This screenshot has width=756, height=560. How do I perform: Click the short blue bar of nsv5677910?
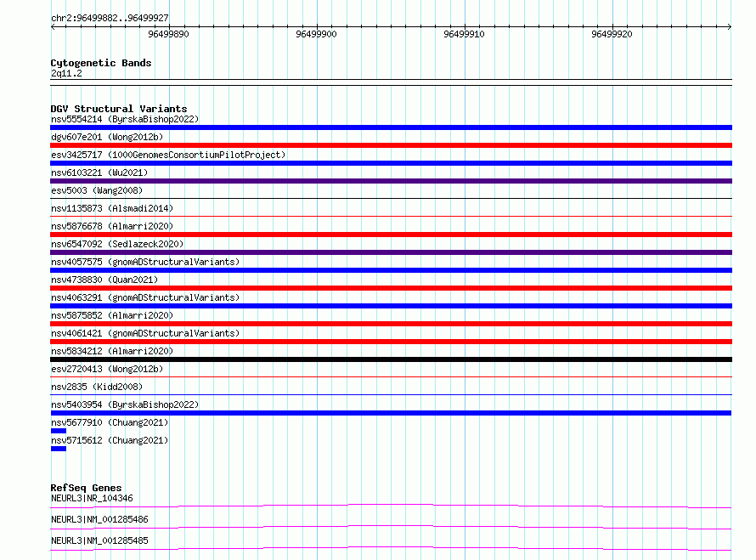(59, 431)
